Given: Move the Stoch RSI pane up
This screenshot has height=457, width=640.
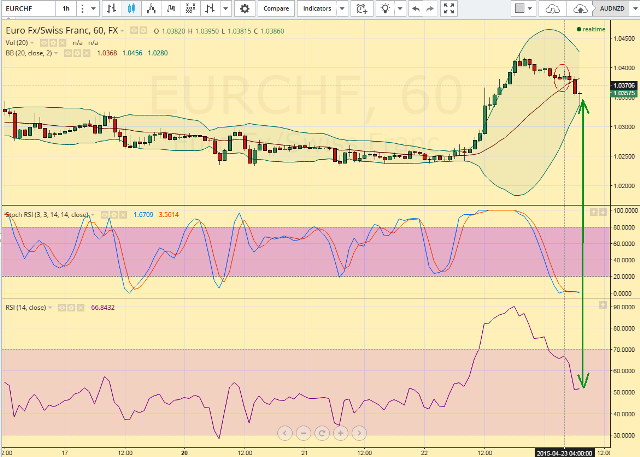Looking at the screenshot, I should 594,212.
